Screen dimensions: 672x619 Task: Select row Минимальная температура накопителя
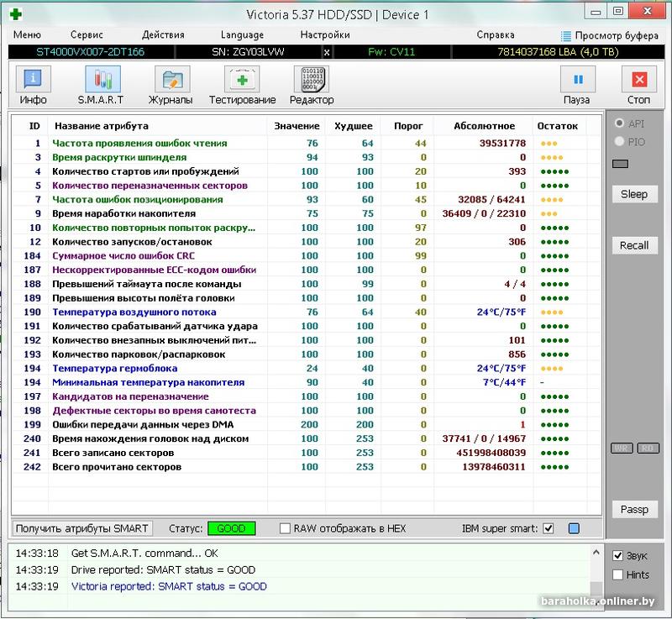pos(307,382)
